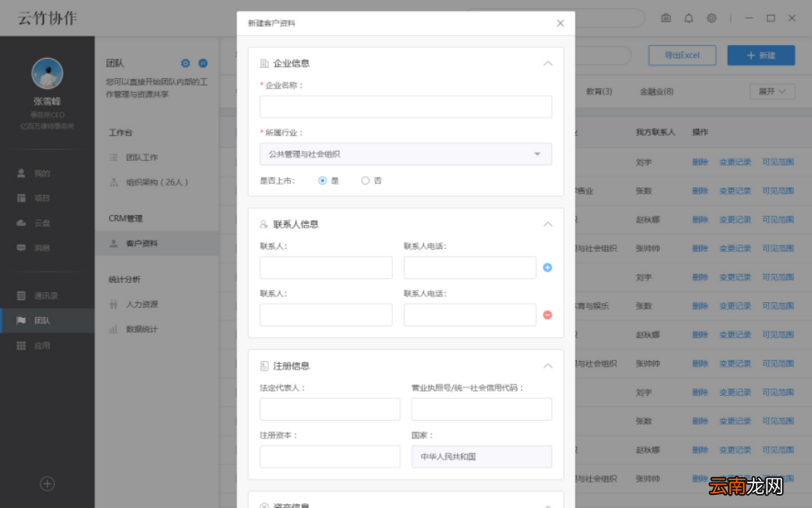Click the circular plus icon at sidebar bottom

[x=47, y=484]
